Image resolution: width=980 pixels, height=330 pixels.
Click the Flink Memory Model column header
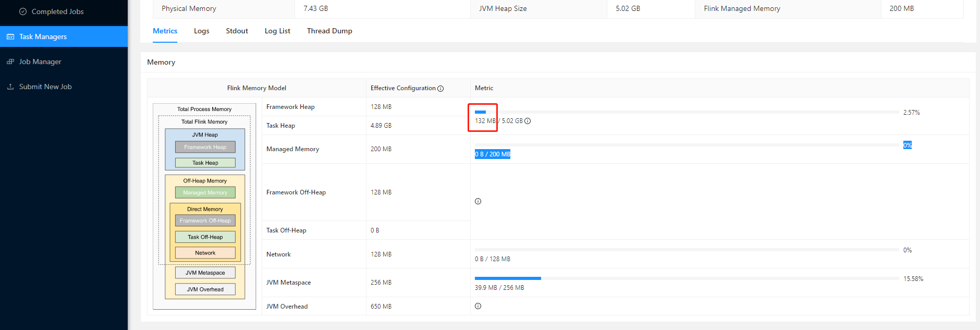[256, 88]
